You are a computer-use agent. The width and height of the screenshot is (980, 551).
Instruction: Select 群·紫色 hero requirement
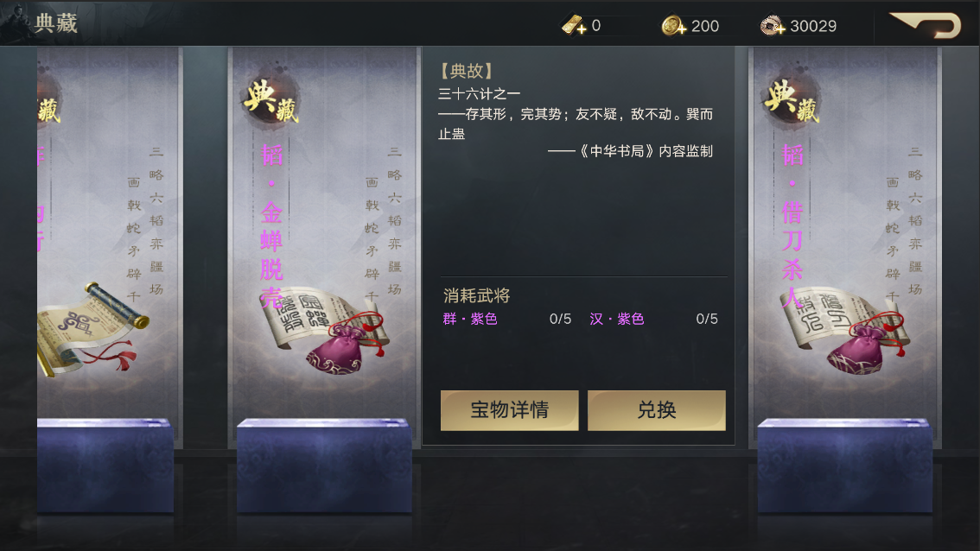(x=470, y=319)
